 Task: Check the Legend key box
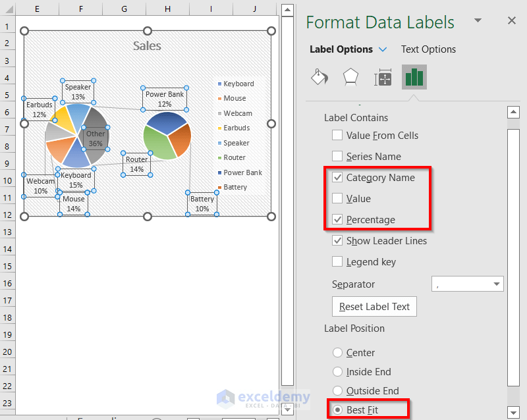(337, 261)
